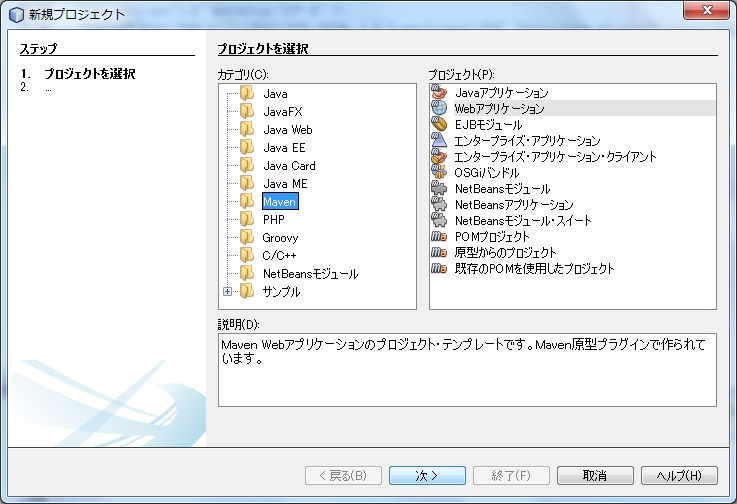
Task: Click the C/C++ folder icon
Action: pyautogui.click(x=247, y=255)
